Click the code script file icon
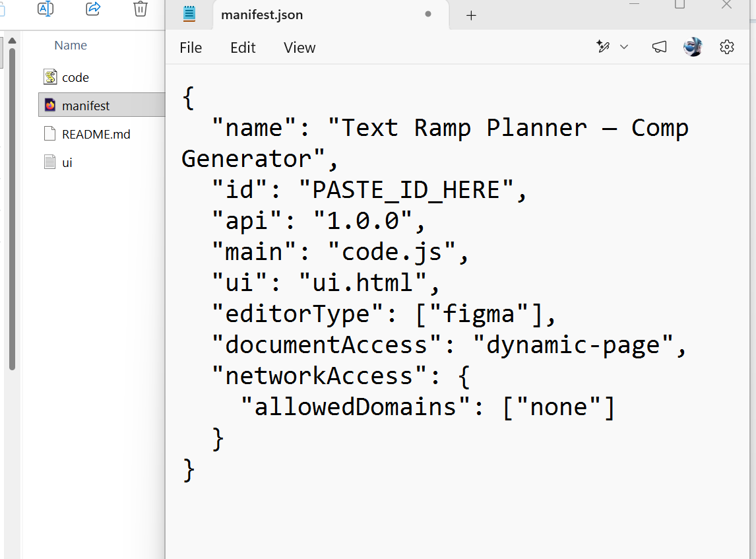The width and height of the screenshot is (756, 559). 50,77
